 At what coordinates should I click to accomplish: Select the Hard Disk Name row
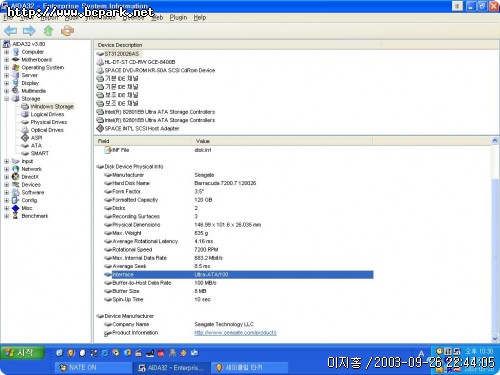point(238,183)
